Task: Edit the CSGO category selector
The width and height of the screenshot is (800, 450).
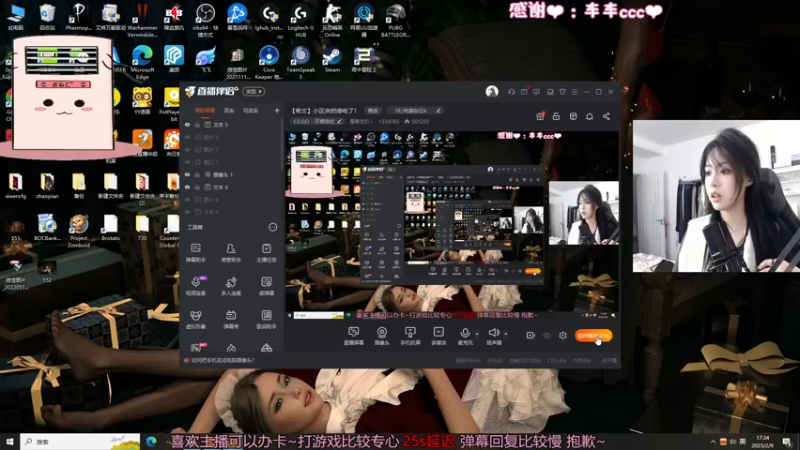Action: [317, 121]
